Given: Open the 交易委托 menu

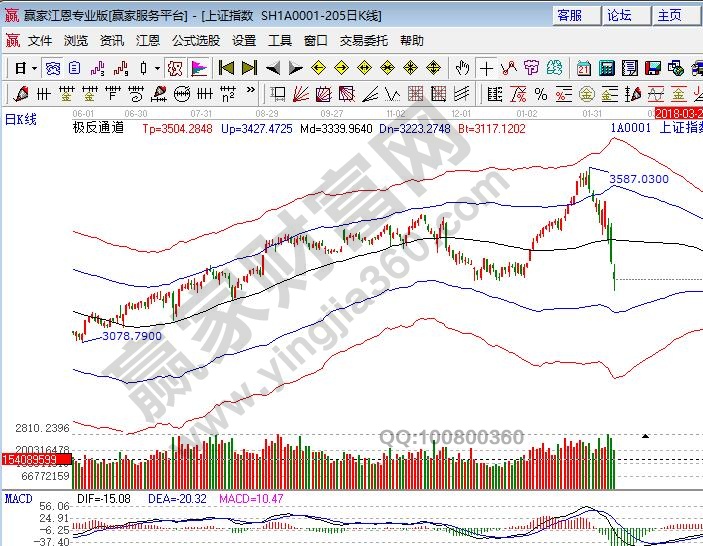Looking at the screenshot, I should [363, 41].
